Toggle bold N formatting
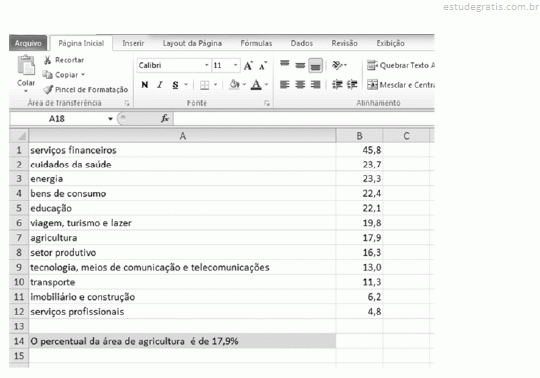This screenshot has width=540, height=378. 145,85
